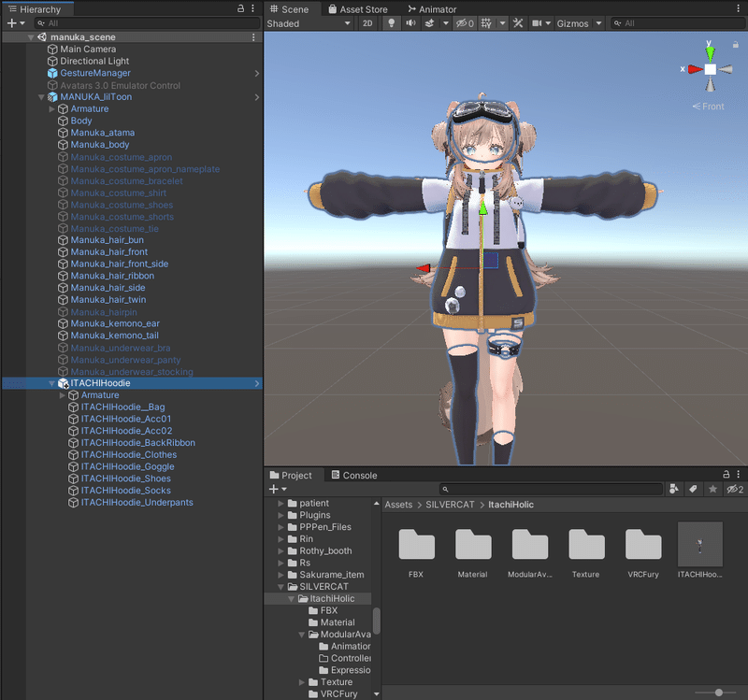This screenshot has height=700, width=748.
Task: Focus the Project search field
Action: [551, 489]
